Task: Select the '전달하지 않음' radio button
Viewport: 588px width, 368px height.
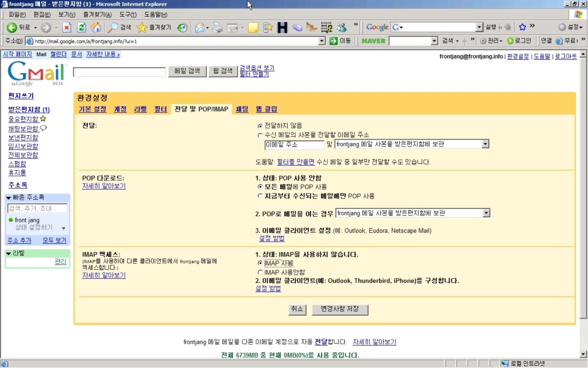Action: click(x=260, y=126)
